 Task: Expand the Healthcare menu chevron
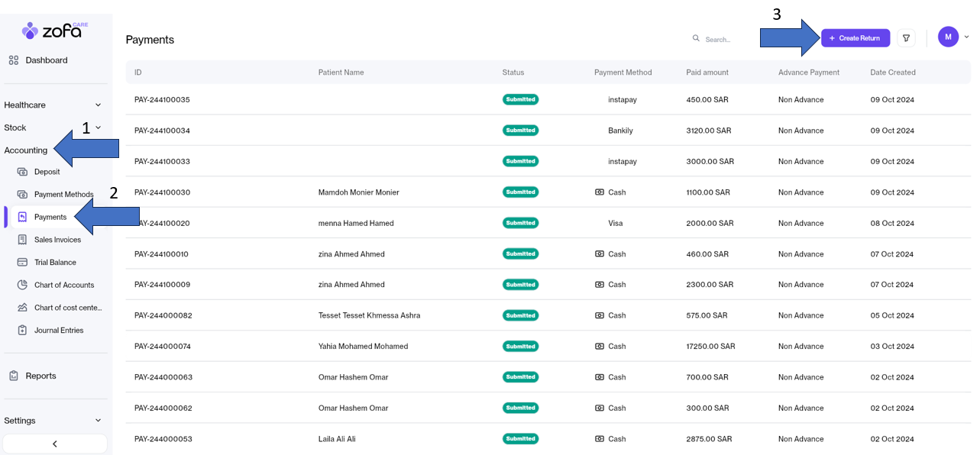(x=98, y=105)
